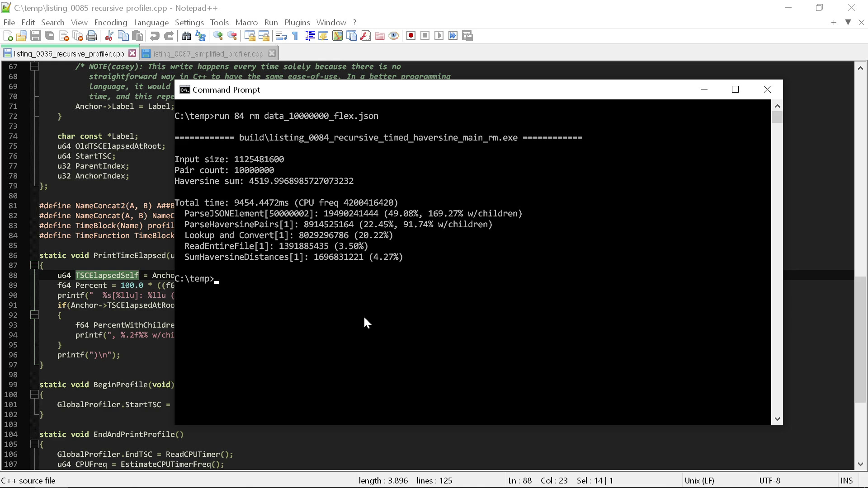Open the Document Map panel
868x488 pixels.
click(x=338, y=35)
